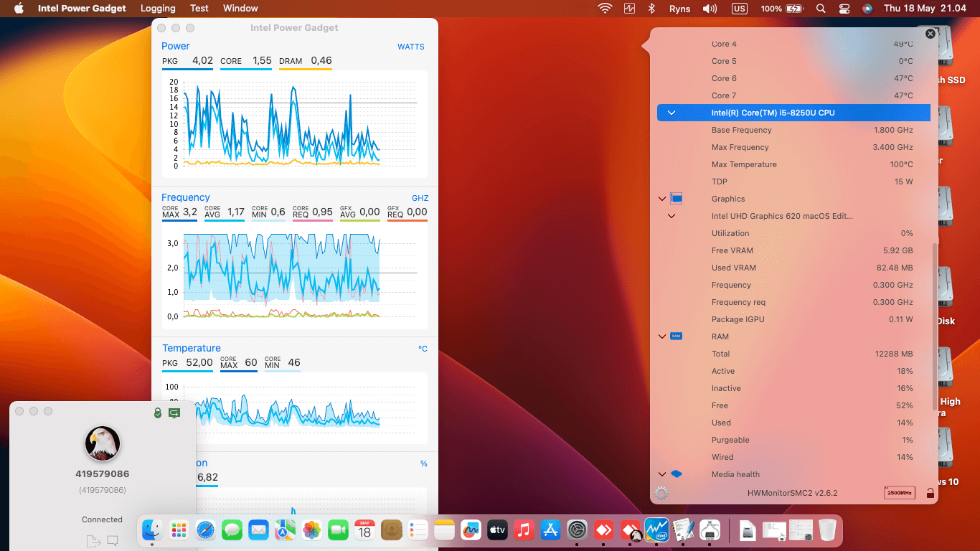Open Maps from the Dock
Image resolution: width=980 pixels, height=551 pixels.
(x=285, y=530)
